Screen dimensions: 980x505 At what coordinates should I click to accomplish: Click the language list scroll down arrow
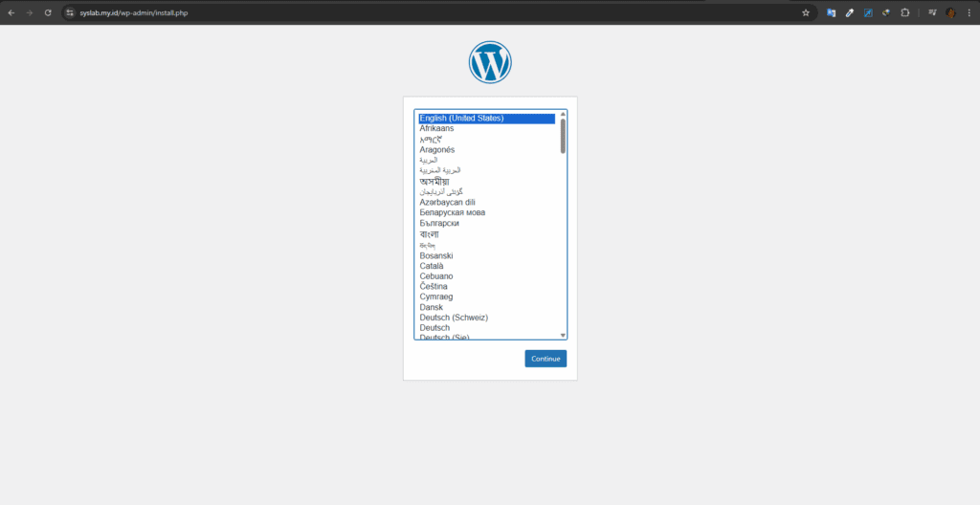(563, 336)
